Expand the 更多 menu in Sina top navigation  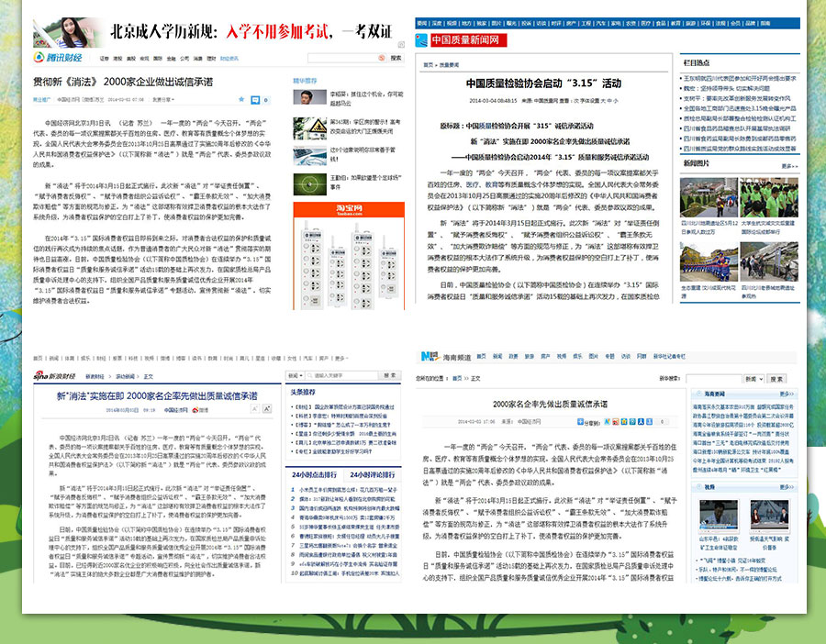click(x=340, y=358)
